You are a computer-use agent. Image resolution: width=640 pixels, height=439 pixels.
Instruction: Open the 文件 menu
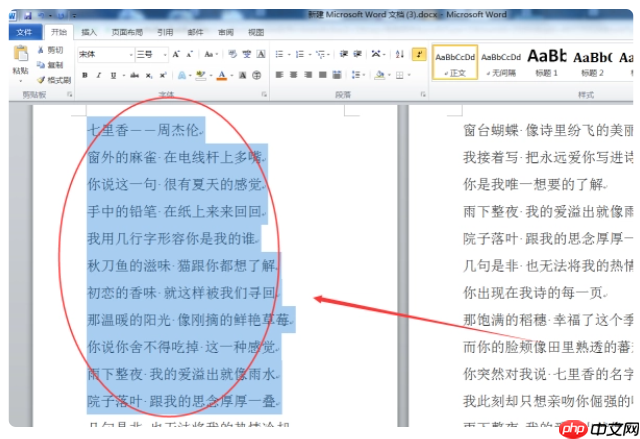point(25,32)
